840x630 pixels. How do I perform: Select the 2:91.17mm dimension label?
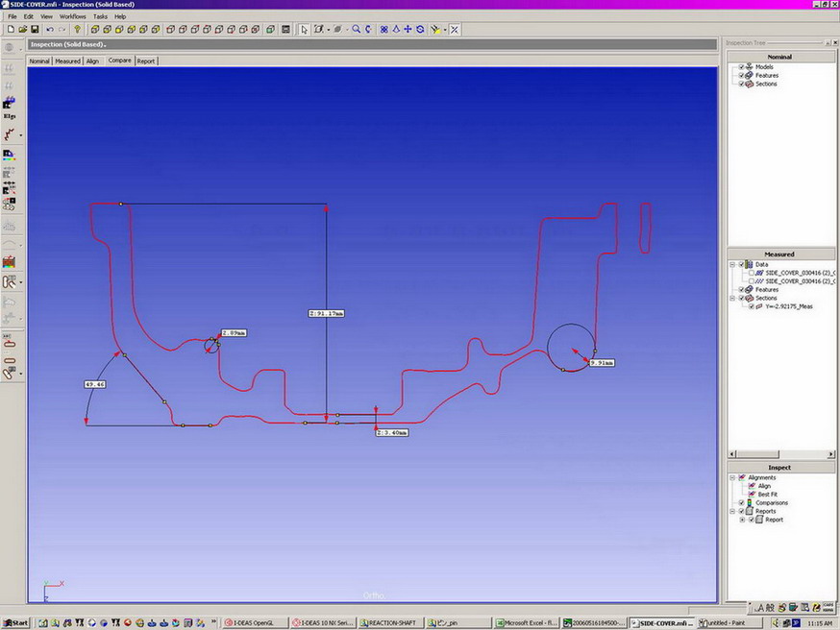[326, 314]
